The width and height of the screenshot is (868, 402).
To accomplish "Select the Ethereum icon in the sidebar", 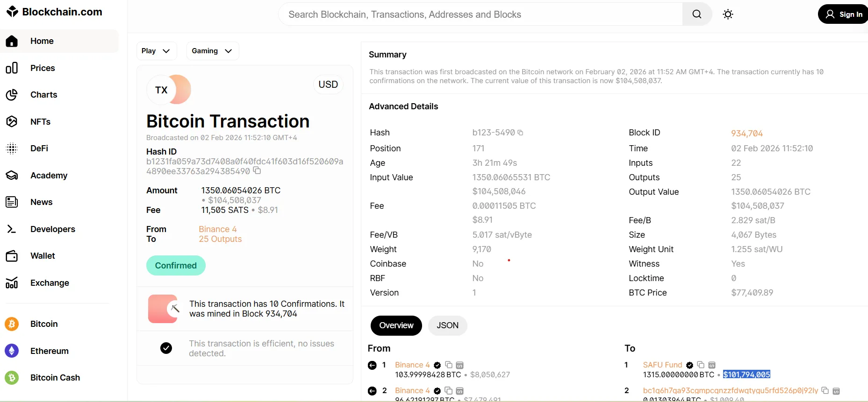I will [x=11, y=351].
